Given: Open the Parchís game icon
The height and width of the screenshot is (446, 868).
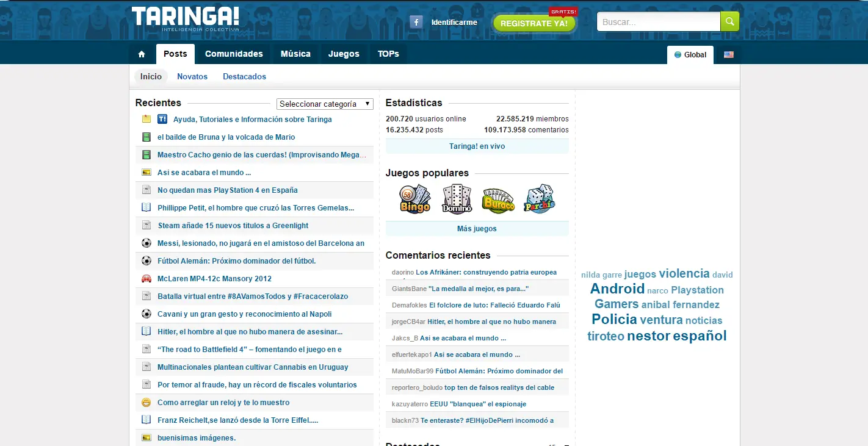Looking at the screenshot, I should click(x=540, y=199).
